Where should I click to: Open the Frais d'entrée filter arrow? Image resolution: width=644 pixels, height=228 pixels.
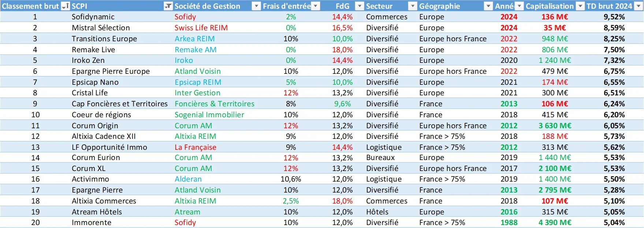316,6
